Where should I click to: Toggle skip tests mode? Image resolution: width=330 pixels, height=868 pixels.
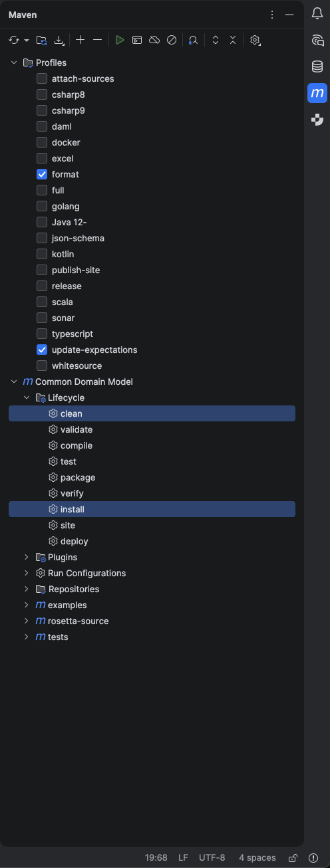(x=172, y=41)
